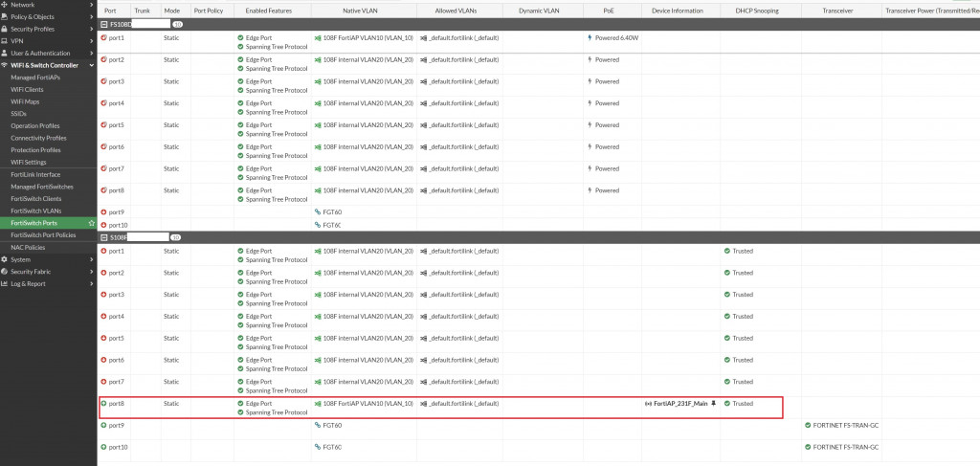Click S108F port9 FGT60 link icon
Image resolution: width=980 pixels, height=466 pixels.
click(x=318, y=426)
